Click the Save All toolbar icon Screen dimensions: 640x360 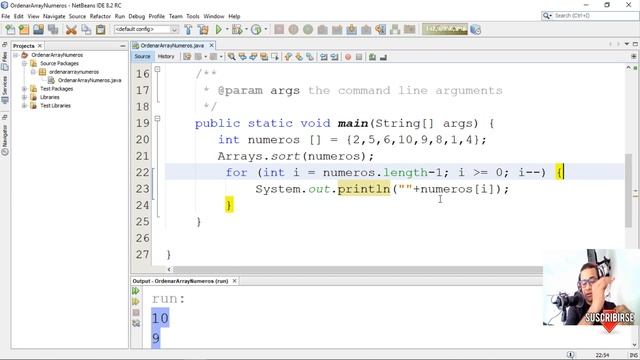53,29
